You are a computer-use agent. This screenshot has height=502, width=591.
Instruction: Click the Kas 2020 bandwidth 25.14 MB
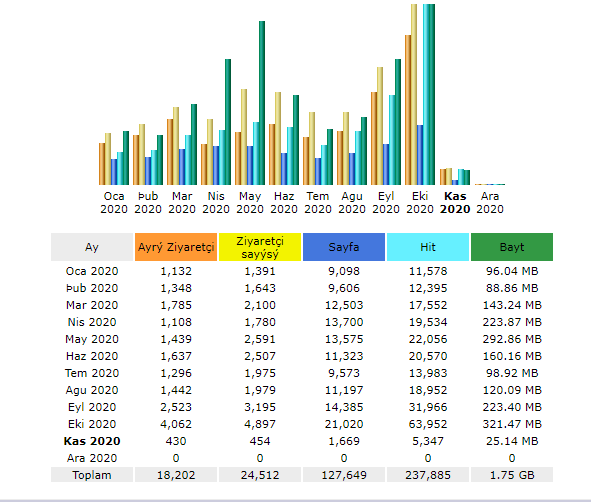[512, 441]
